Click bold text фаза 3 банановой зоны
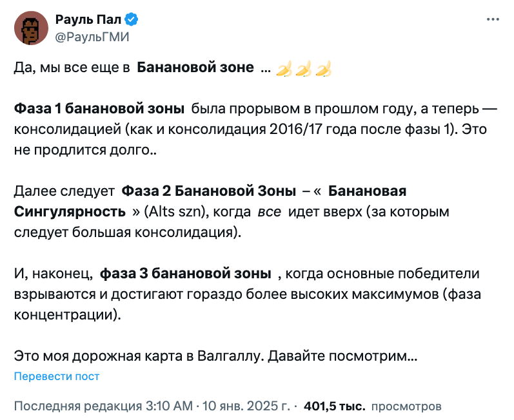Screen dimensions: 514x420 point(186,274)
